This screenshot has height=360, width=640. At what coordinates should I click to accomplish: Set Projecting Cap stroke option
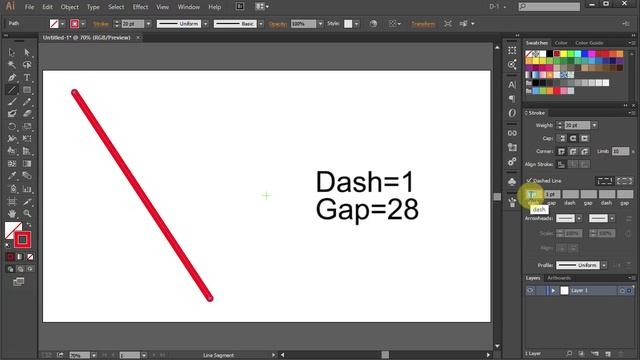(x=584, y=138)
